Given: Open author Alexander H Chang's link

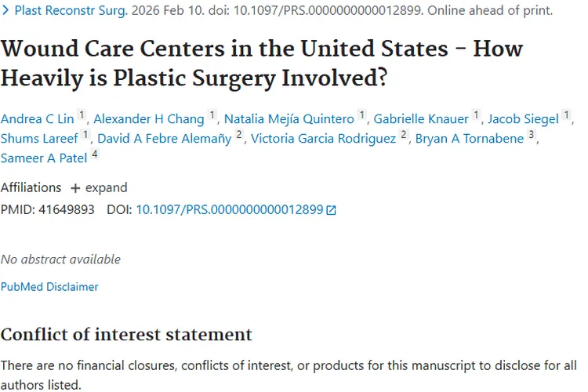Looking at the screenshot, I should pyautogui.click(x=147, y=119).
